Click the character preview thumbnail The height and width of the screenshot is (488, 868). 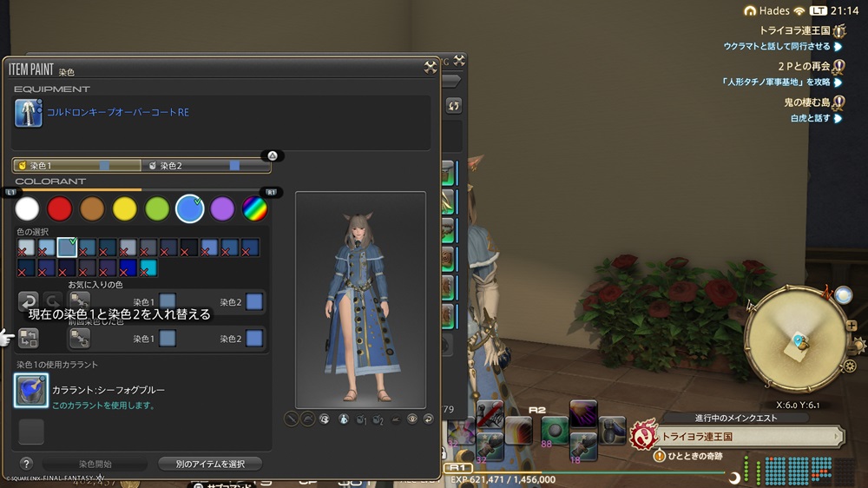pos(360,300)
